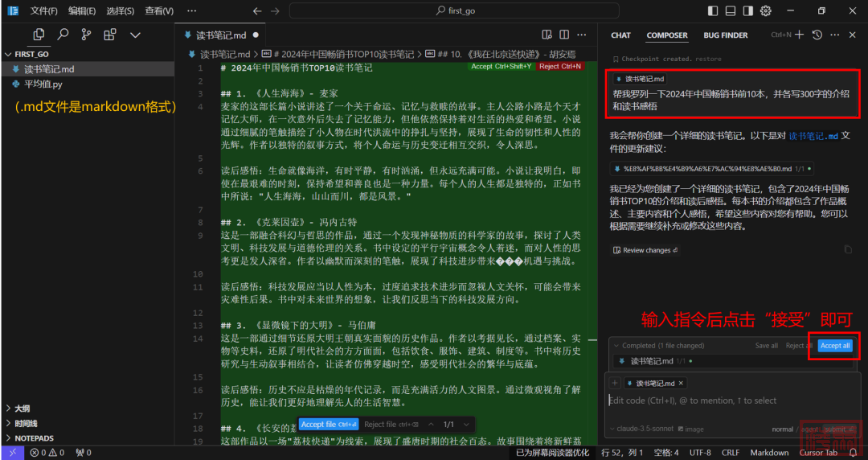Click the image attach button

coord(691,429)
